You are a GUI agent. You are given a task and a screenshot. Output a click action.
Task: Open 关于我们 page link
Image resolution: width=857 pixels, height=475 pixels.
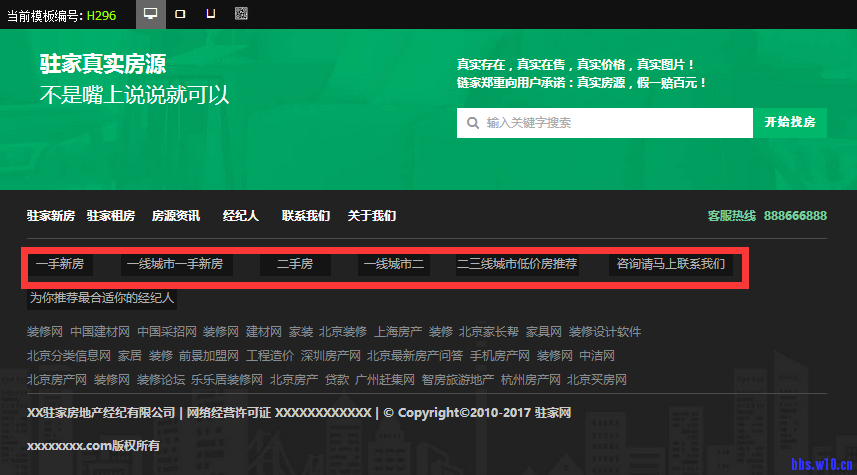point(372,216)
